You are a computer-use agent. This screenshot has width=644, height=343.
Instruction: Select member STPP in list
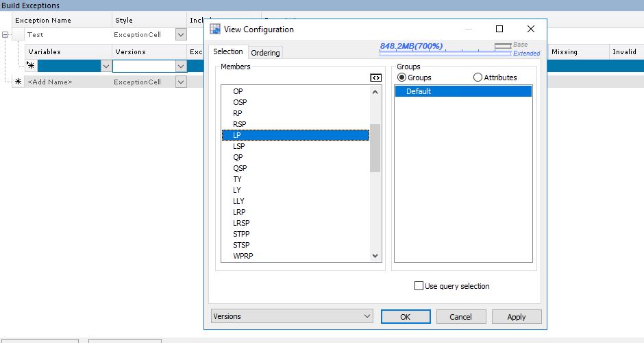[241, 234]
